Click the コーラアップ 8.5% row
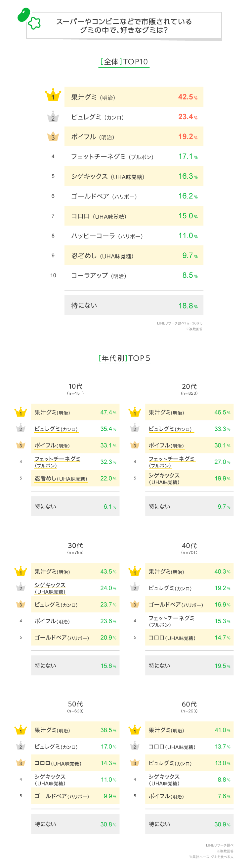 134,275
